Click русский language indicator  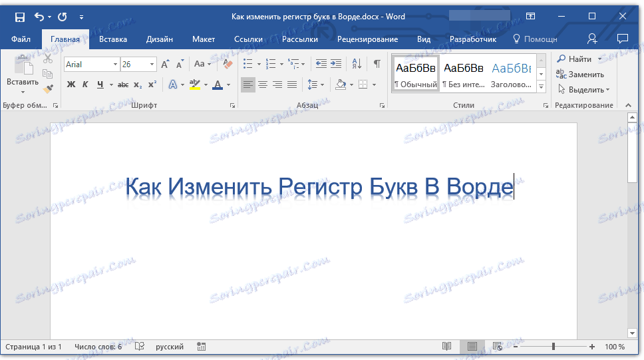tap(170, 347)
